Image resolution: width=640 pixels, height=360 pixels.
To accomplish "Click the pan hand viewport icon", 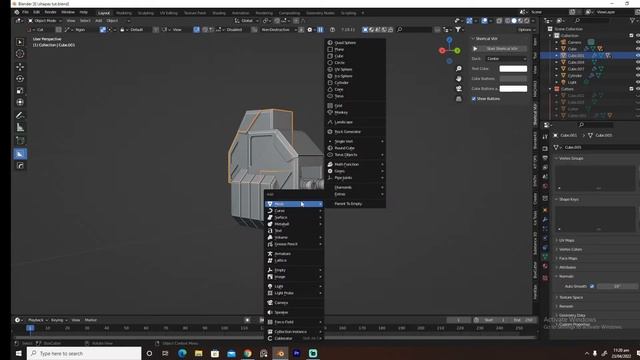I will tap(459, 78).
